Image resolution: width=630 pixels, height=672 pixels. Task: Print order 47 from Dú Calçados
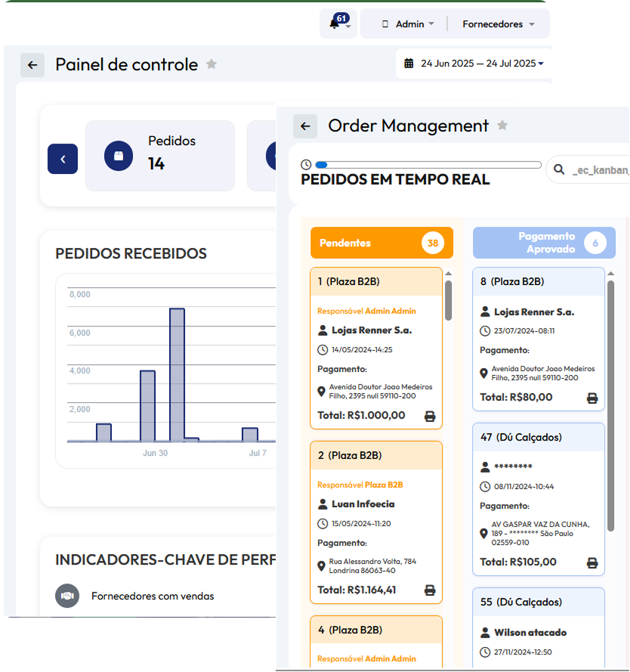pos(592,562)
